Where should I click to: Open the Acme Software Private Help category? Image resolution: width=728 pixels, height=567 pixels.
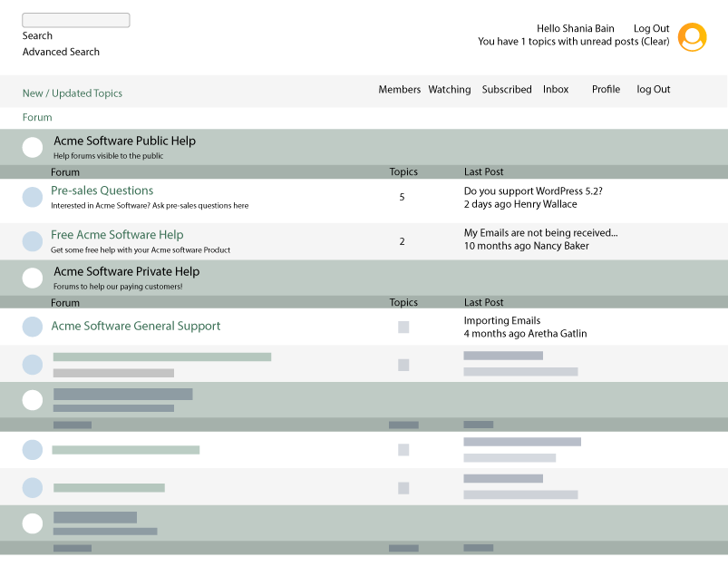pos(126,271)
